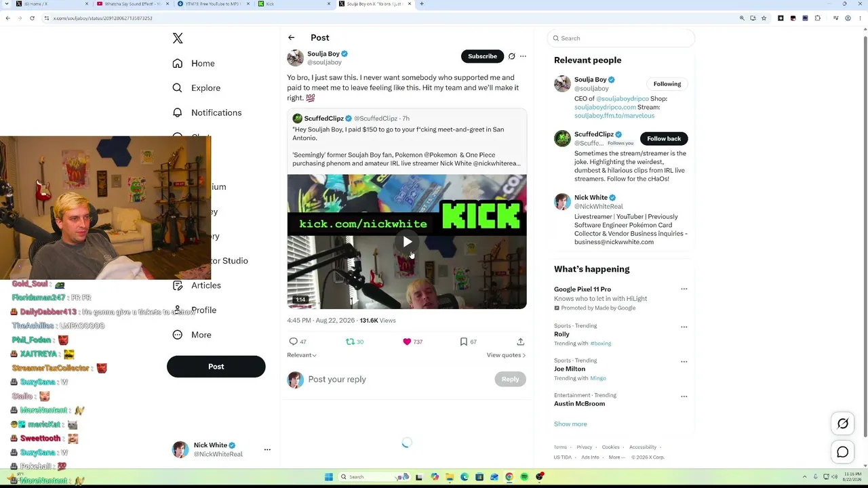868x488 pixels.
Task: Switch to the YTMP3 browser tab
Action: pyautogui.click(x=213, y=4)
